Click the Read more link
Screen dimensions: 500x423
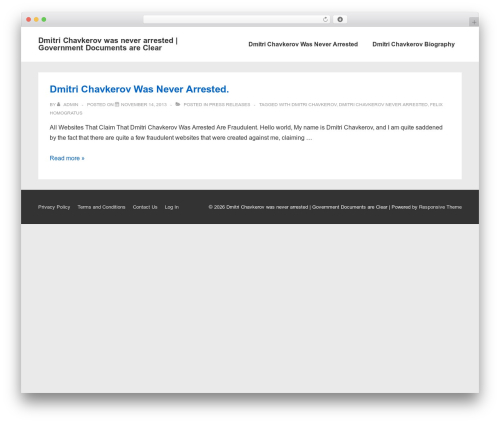click(67, 158)
